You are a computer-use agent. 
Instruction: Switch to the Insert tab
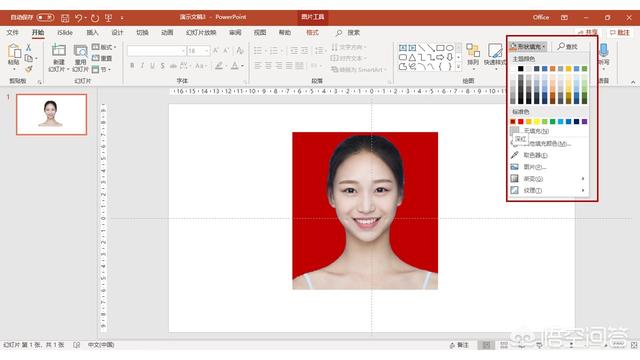click(92, 33)
